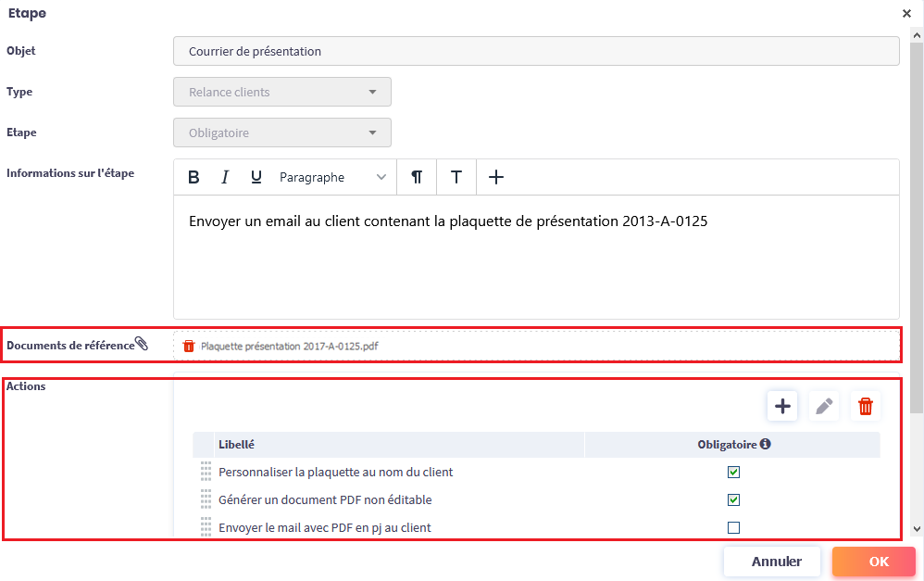Delete the action using red trash icon
Image resolution: width=924 pixels, height=581 pixels.
click(x=866, y=406)
